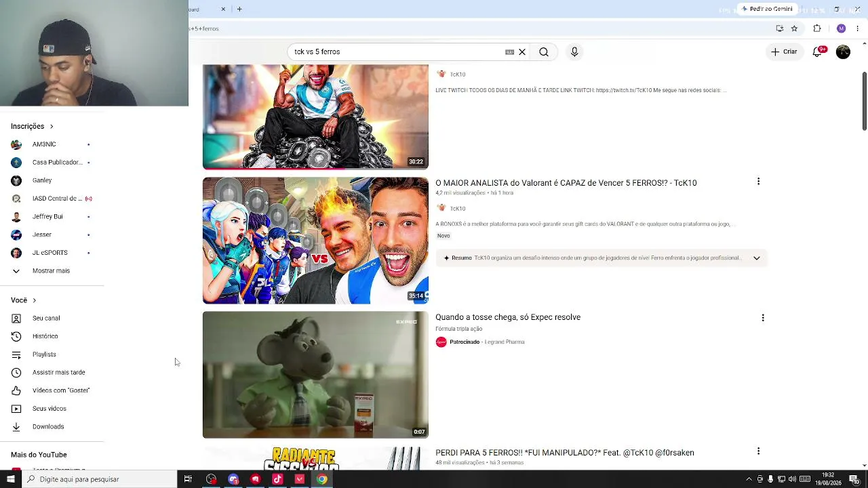Open the Legrand Pharma advertiser avatar

tap(441, 342)
